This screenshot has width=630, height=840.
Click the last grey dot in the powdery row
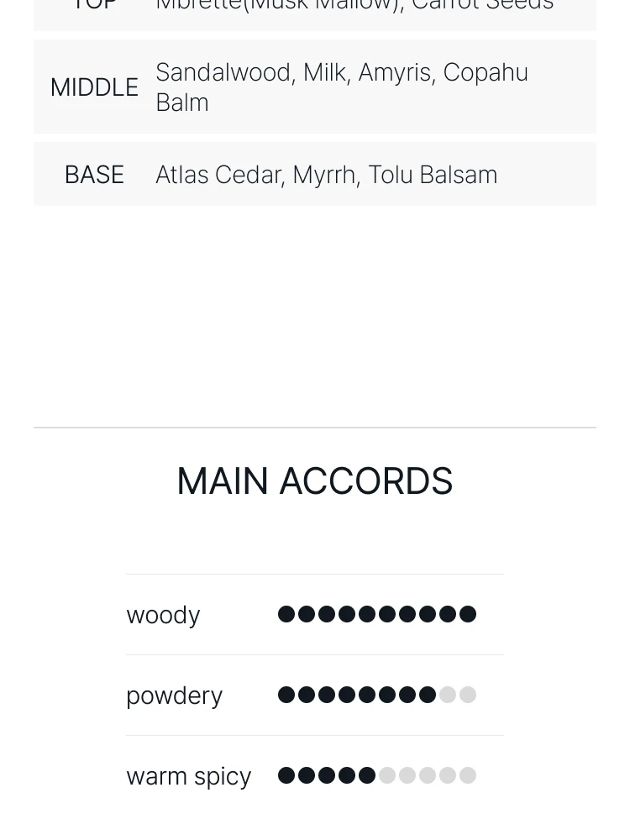tap(468, 695)
